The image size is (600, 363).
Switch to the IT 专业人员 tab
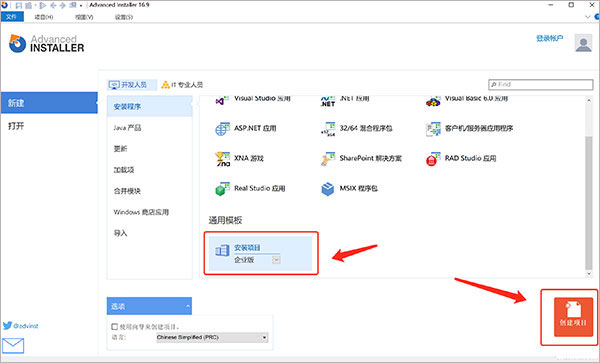(x=182, y=85)
